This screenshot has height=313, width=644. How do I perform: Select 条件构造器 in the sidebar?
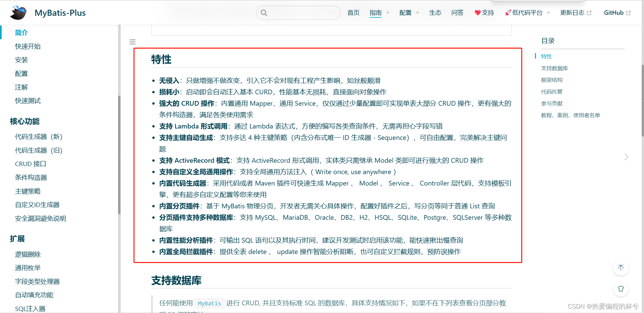tap(31, 177)
